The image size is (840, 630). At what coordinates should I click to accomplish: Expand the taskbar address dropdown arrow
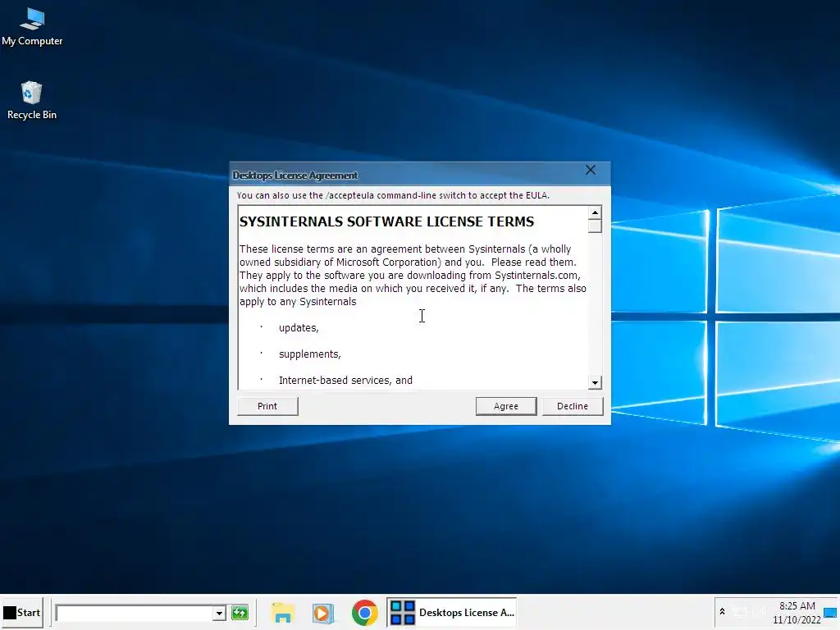(218, 613)
